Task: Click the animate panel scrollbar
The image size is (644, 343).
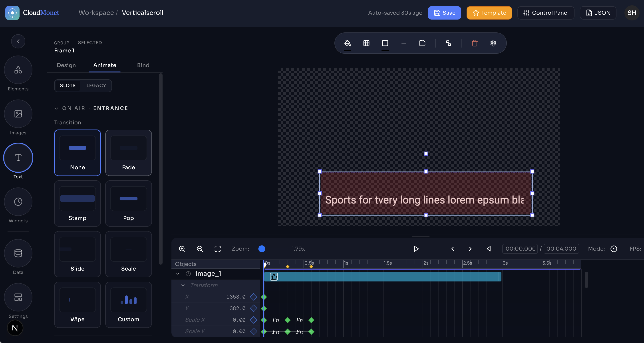Action: [161, 169]
